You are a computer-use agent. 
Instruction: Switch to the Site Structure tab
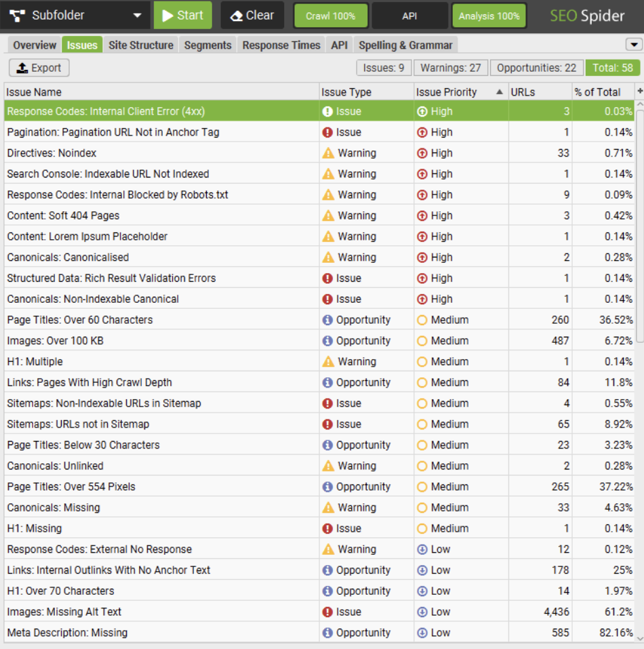[x=141, y=45]
